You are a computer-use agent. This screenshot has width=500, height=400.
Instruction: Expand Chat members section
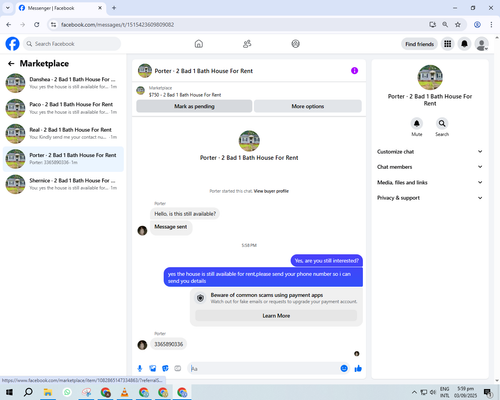point(430,167)
